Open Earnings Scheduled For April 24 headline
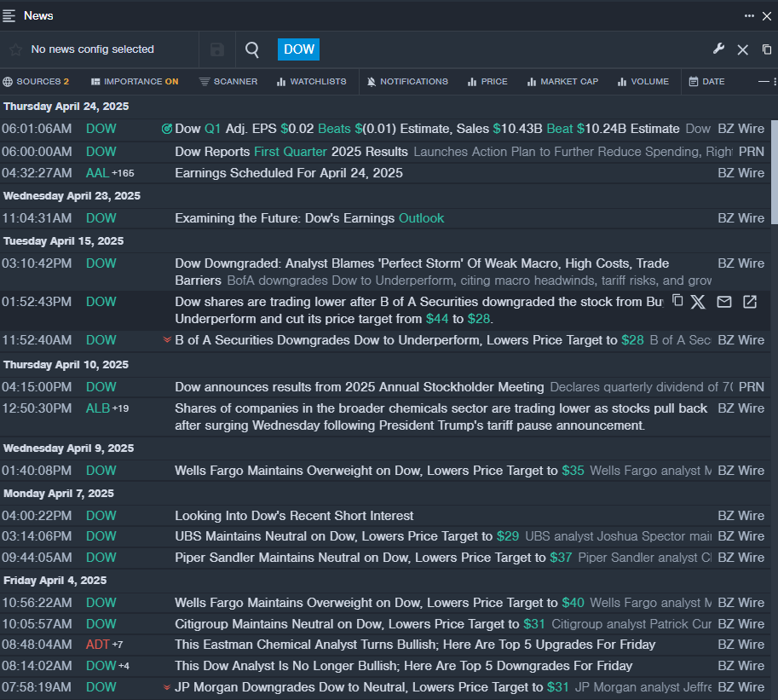This screenshot has height=700, width=778. (x=289, y=173)
